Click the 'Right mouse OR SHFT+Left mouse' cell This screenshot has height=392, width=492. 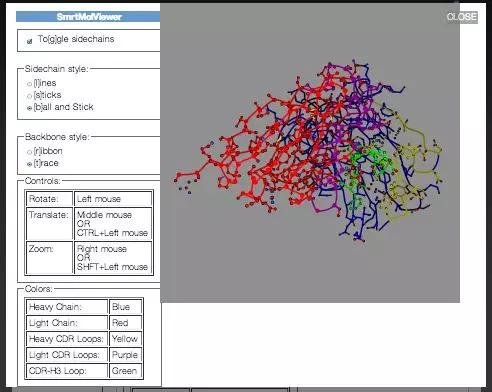pyautogui.click(x=113, y=257)
